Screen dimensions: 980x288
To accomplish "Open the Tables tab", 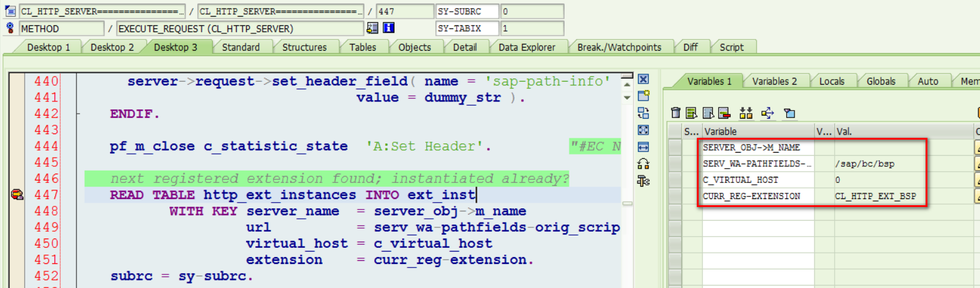I will click(362, 47).
